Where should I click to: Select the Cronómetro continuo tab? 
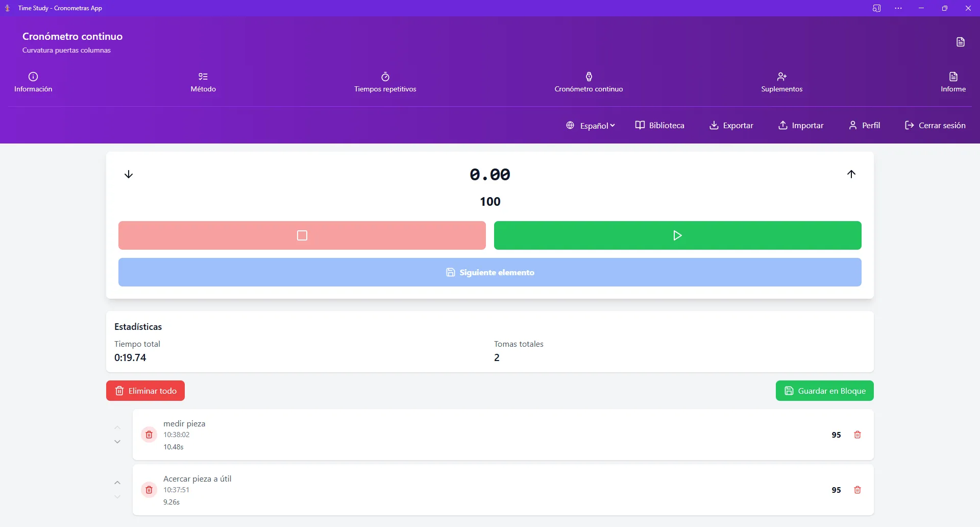point(589,82)
